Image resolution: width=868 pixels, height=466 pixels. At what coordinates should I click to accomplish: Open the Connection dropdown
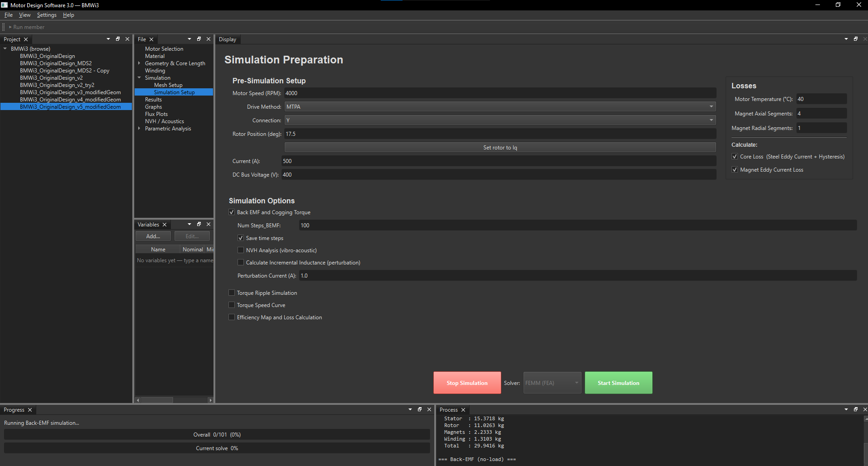(x=500, y=120)
